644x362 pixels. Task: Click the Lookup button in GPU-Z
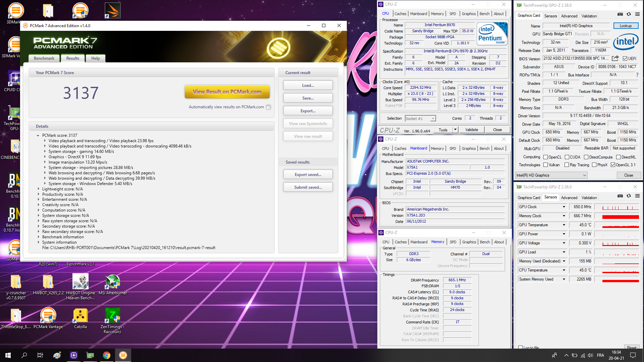click(x=626, y=26)
